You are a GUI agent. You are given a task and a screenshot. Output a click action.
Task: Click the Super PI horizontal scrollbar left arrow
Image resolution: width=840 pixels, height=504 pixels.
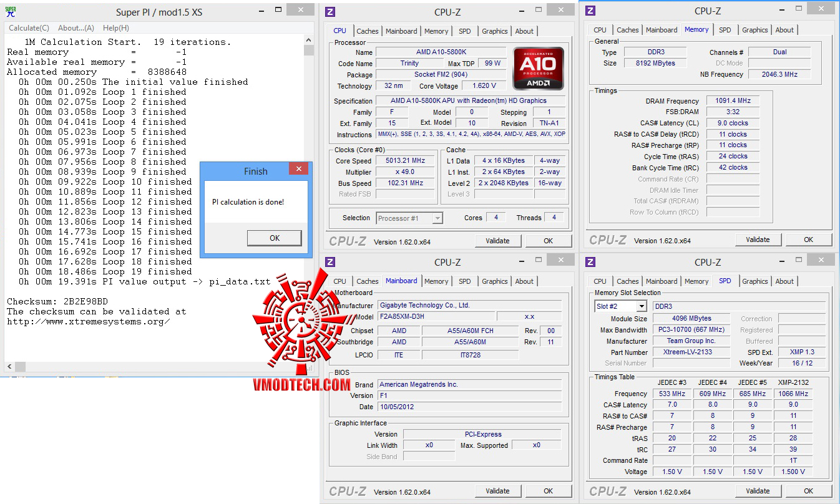[x=9, y=367]
